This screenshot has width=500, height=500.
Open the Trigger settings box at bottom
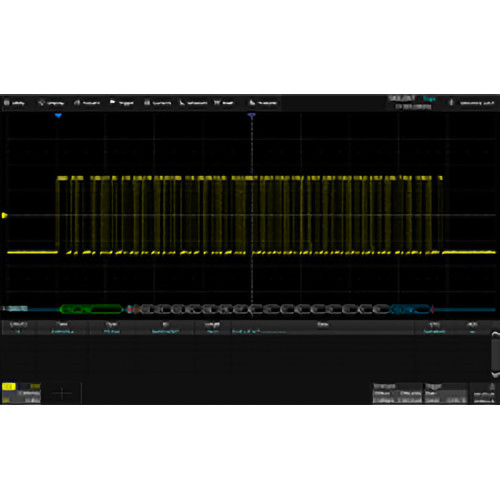[x=446, y=393]
